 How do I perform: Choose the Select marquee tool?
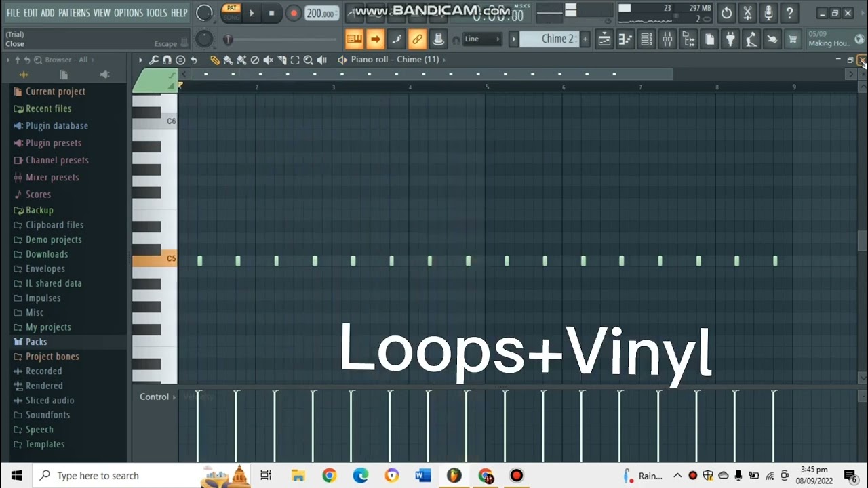295,60
